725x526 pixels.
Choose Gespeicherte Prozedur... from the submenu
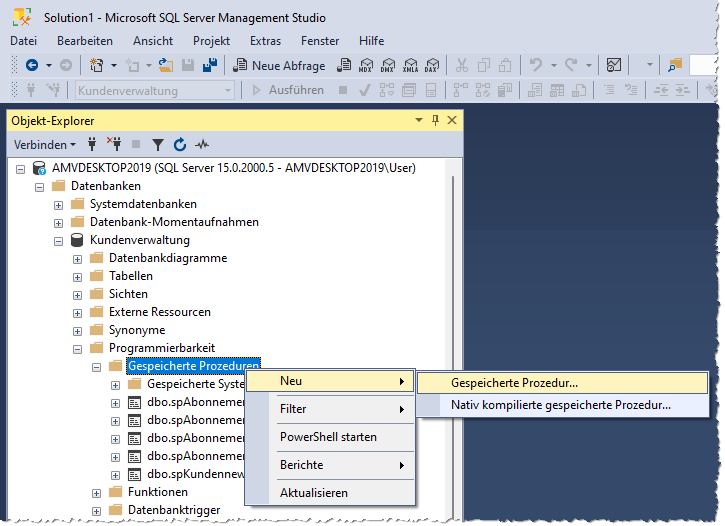pos(514,382)
